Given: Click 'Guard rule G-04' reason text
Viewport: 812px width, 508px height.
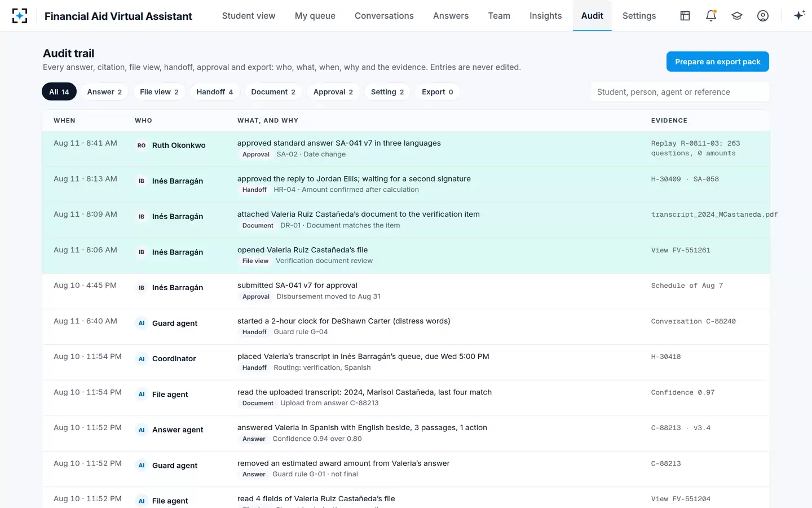Looking at the screenshot, I should [301, 332].
